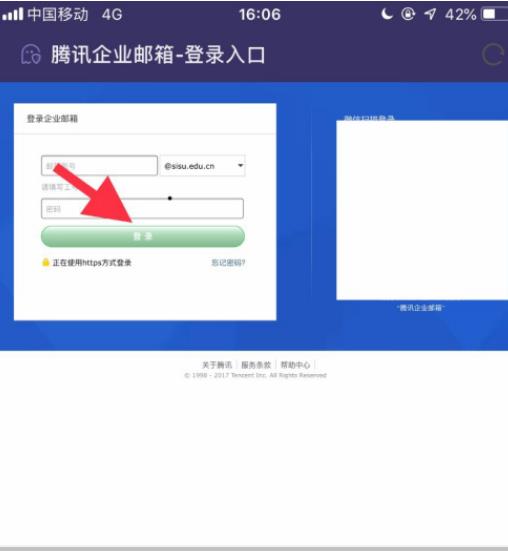Tap the 16:06 clock in status bar

point(260,15)
